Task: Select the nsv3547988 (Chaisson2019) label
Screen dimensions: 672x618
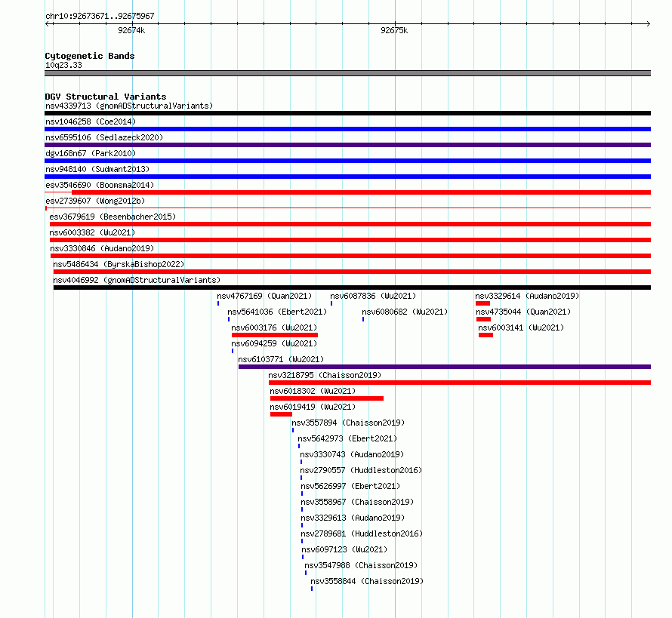Action: tap(361, 565)
